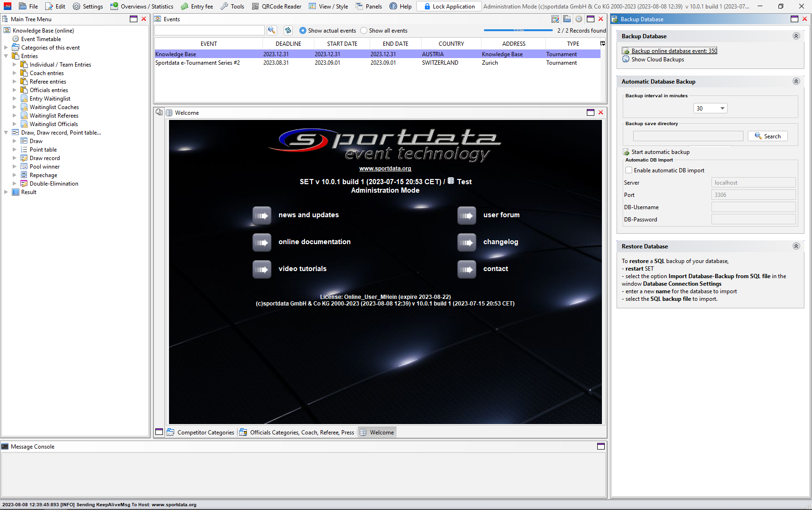
Task: Click the video tutorials arrow icon
Action: point(262,270)
